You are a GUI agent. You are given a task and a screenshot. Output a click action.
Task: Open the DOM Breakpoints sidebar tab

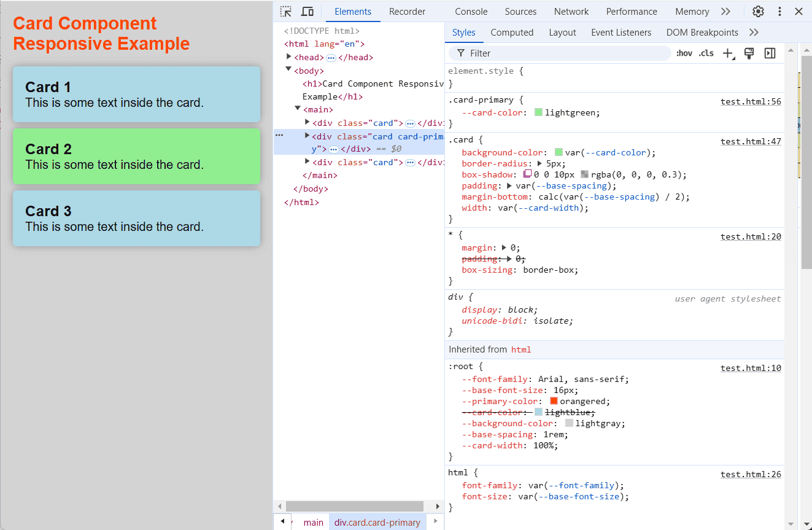click(702, 33)
